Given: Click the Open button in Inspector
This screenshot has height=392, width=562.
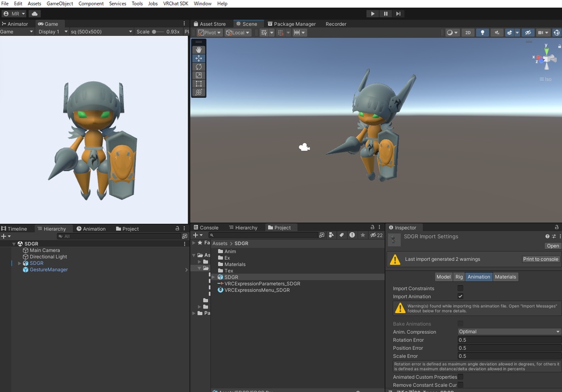Looking at the screenshot, I should 553,246.
